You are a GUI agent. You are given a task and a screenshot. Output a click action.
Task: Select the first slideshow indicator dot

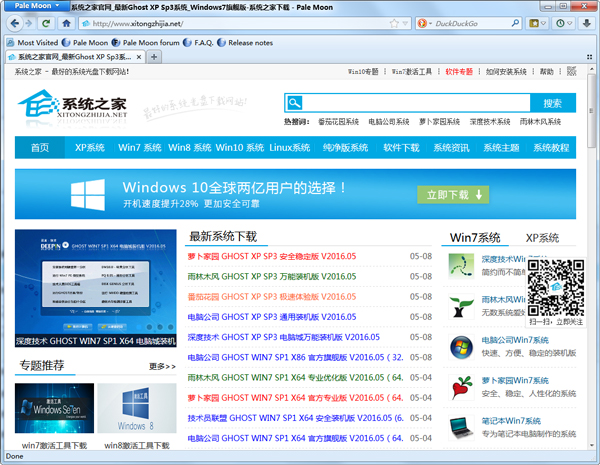139,327
